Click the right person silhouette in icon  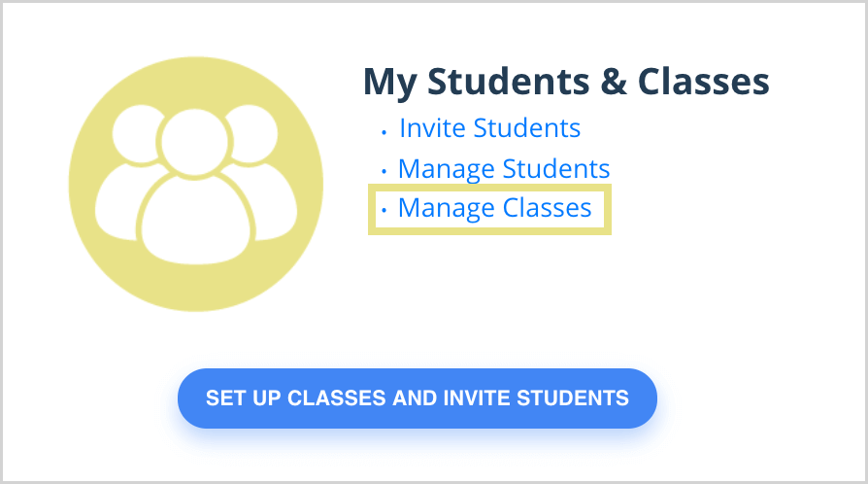coord(260,173)
